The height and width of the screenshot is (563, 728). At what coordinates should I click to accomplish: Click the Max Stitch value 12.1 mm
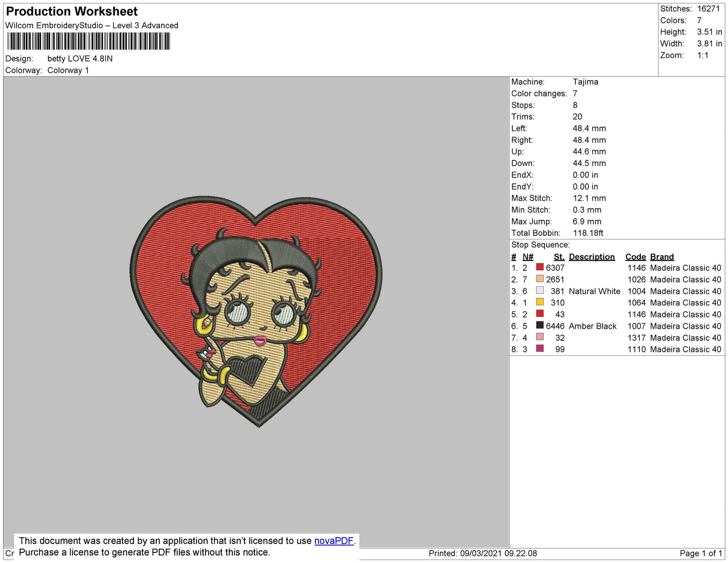589,198
